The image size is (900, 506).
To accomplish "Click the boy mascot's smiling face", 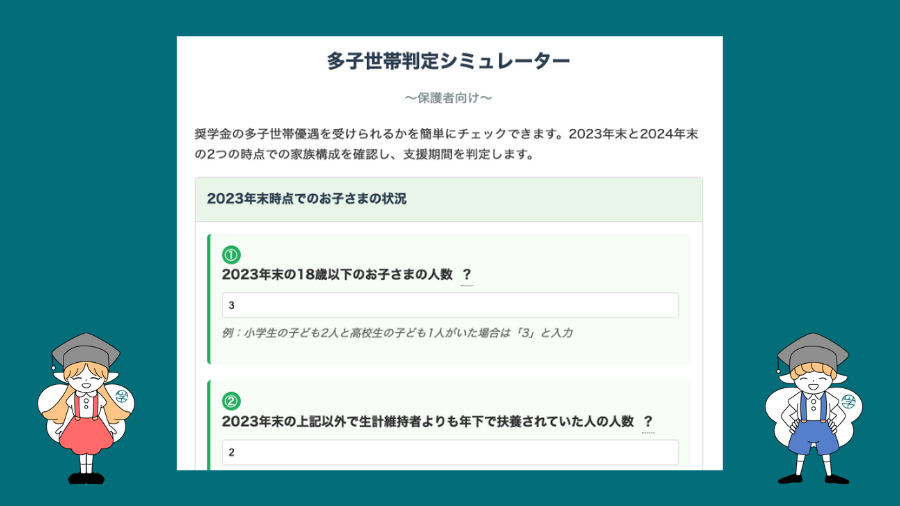I will pyautogui.click(x=810, y=377).
